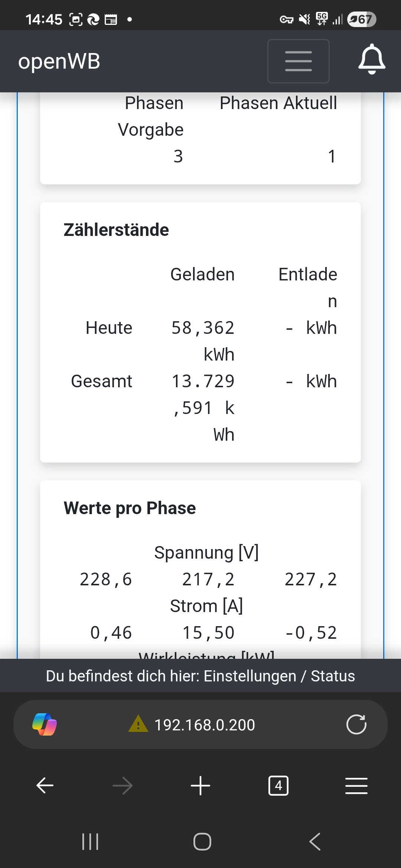
Task: Open the Copilot icon in address bar
Action: [45, 724]
